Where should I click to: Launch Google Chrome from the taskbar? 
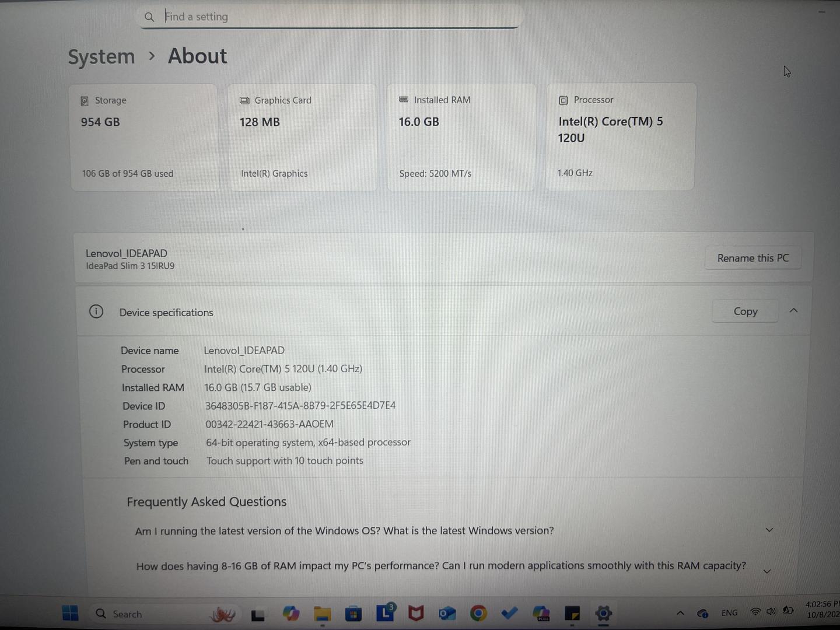[478, 613]
